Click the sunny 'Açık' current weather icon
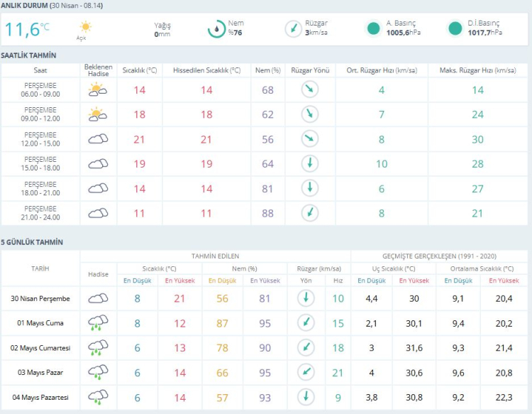This screenshot has width=532, height=414. tap(85, 28)
